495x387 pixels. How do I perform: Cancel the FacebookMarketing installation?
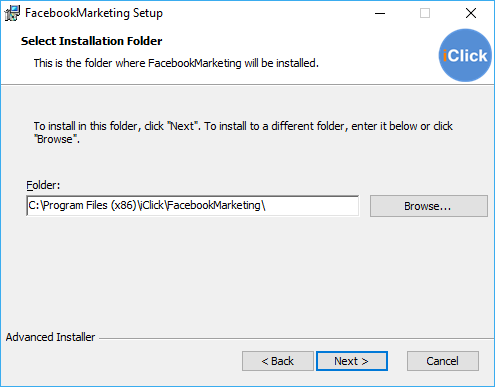tap(443, 361)
